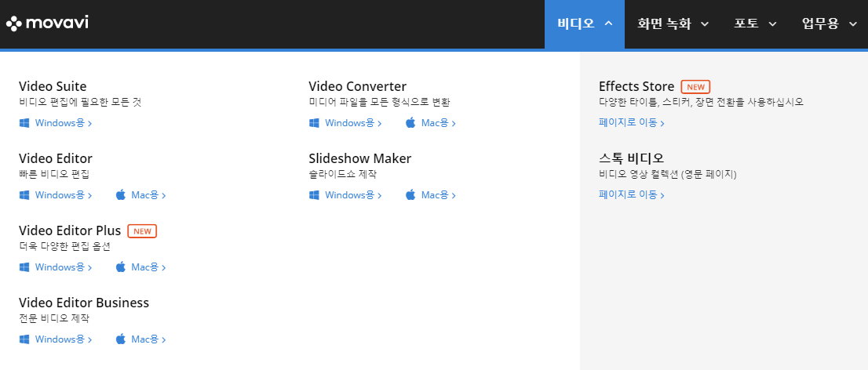868x370 pixels.
Task: Click the Effects Store heading
Action: tap(636, 86)
